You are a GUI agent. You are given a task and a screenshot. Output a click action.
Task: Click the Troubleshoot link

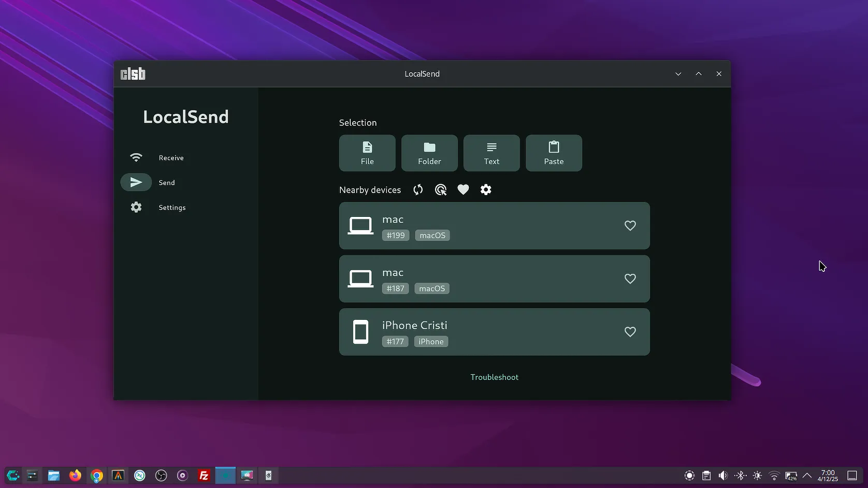pyautogui.click(x=494, y=377)
